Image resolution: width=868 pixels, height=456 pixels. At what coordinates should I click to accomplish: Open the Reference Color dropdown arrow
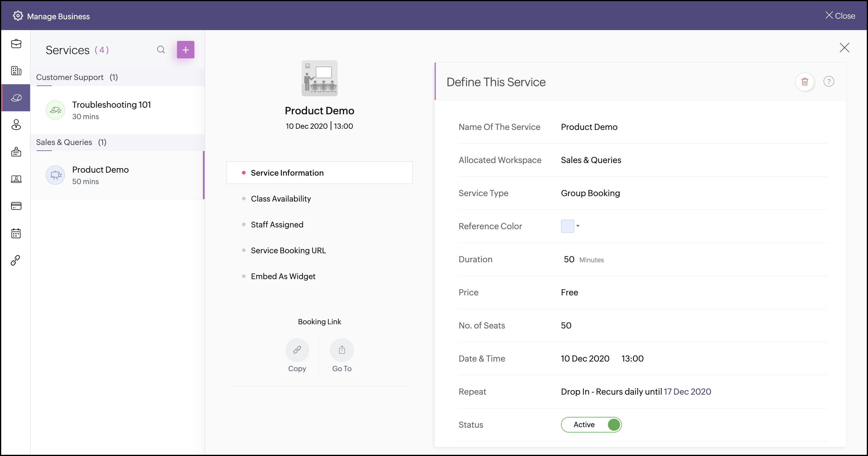tap(578, 226)
